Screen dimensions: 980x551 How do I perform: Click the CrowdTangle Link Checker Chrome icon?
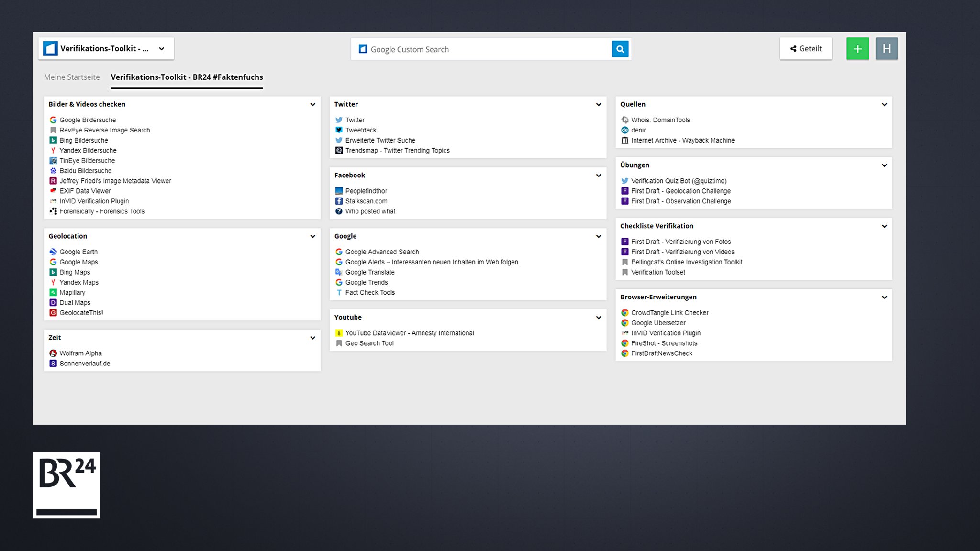(624, 313)
